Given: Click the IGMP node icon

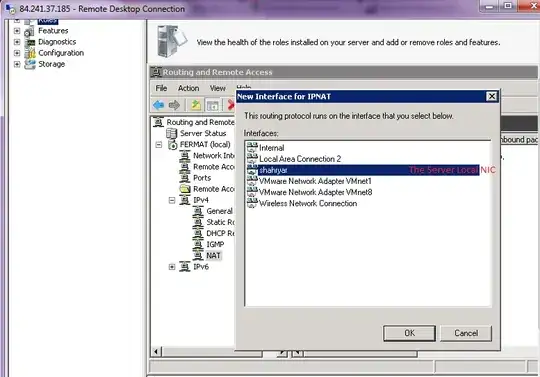Looking at the screenshot, I should point(198,244).
